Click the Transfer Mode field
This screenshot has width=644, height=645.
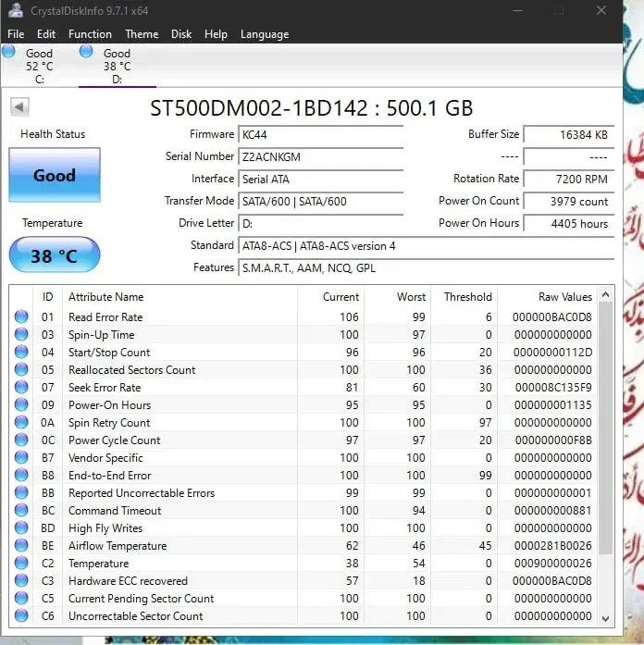tap(320, 201)
